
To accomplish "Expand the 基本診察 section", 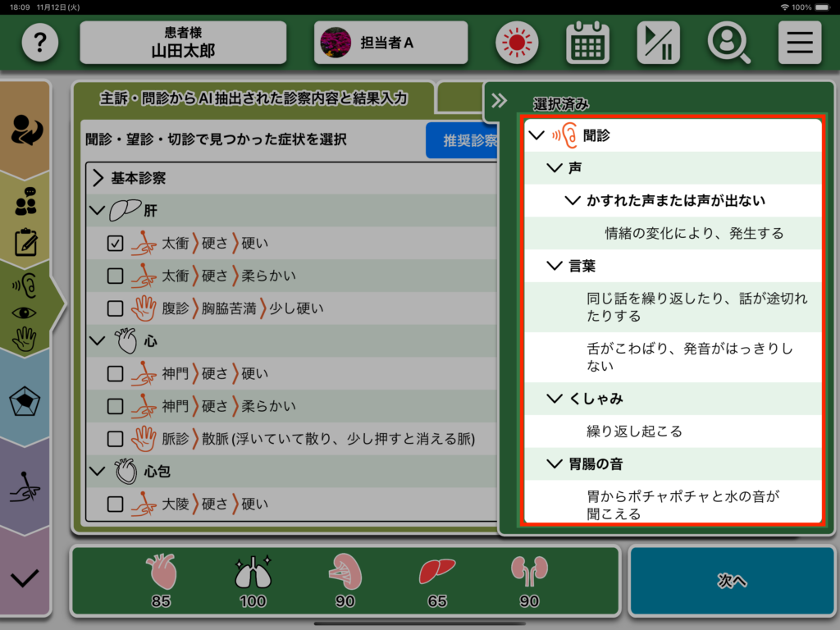I will tap(98, 178).
